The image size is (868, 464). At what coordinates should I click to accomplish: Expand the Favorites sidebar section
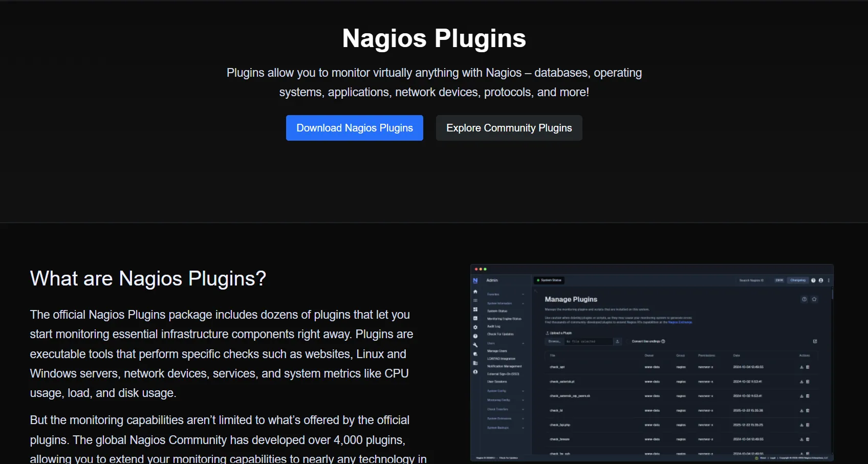click(x=505, y=294)
